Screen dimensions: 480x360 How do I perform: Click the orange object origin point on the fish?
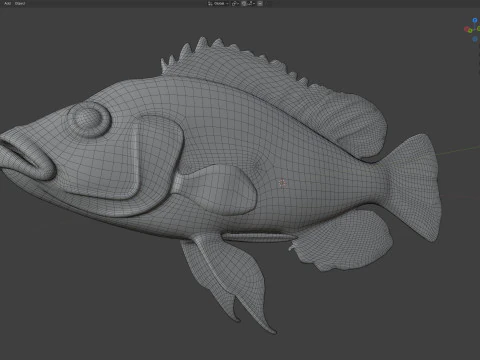tap(283, 183)
